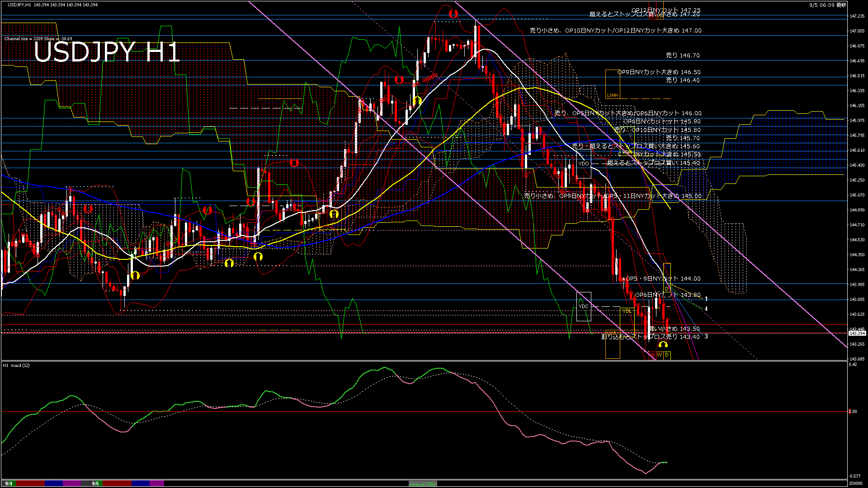Viewport: 868px width, 488px height.
Task: Click the 売り 146.40 label
Action: [x=683, y=80]
